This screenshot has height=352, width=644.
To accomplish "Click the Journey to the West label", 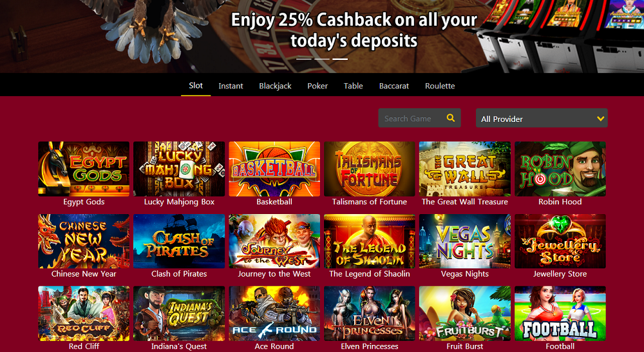I will [274, 274].
